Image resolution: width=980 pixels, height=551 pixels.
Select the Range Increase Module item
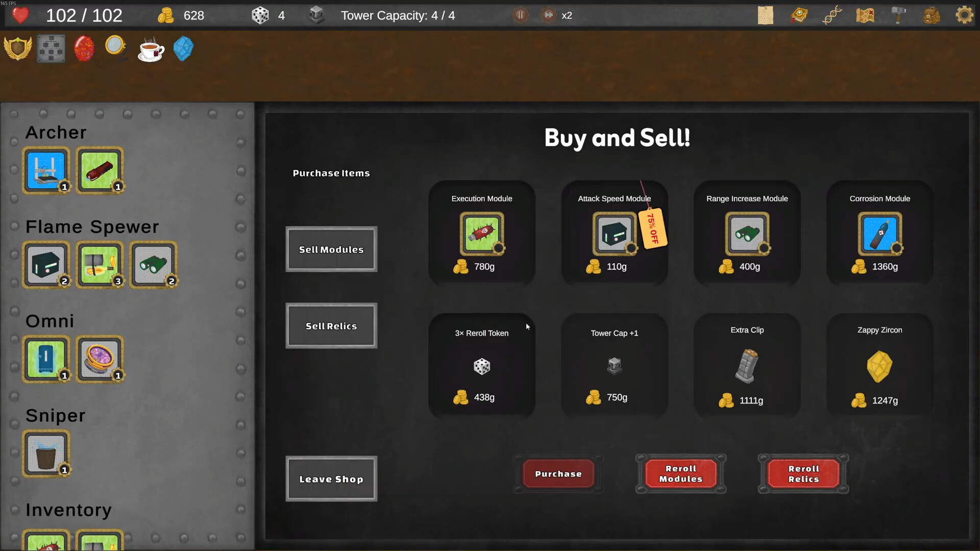pyautogui.click(x=747, y=233)
